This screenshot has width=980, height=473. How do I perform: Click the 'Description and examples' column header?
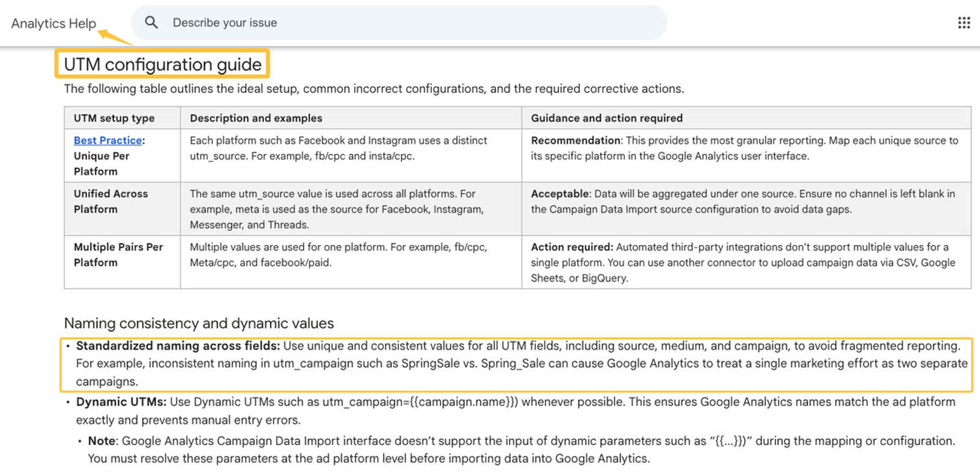pyautogui.click(x=256, y=118)
